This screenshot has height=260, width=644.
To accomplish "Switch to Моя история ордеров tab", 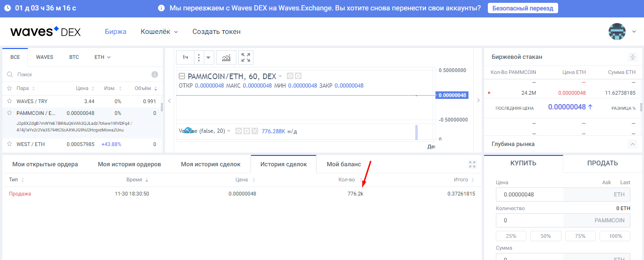I will (129, 164).
